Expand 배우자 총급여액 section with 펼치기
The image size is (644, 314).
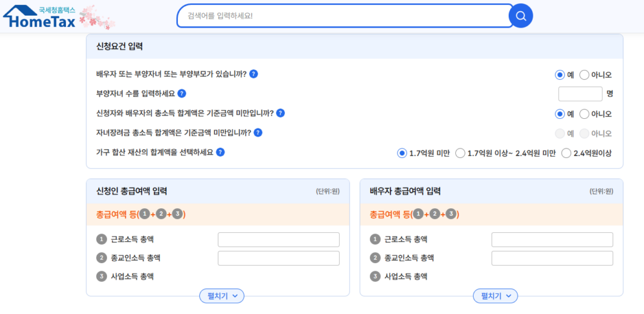495,296
